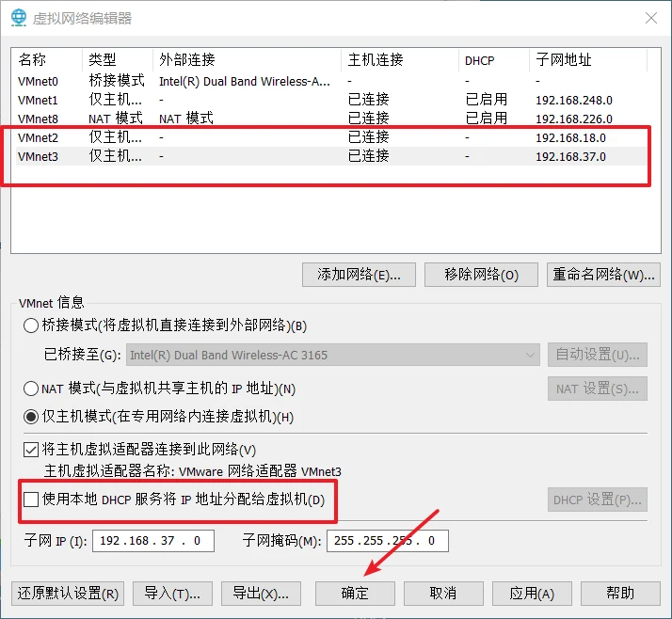Select the 仅主机模式 radio button
This screenshot has width=672, height=619.
(31, 417)
